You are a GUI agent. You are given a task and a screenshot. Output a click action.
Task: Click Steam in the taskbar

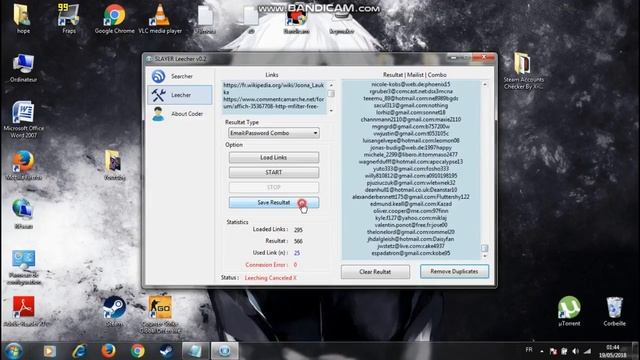click(x=167, y=351)
